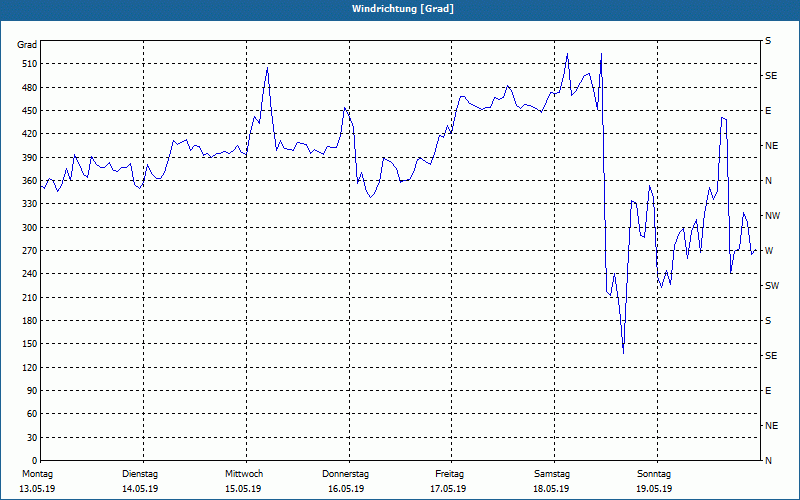This screenshot has height=500, width=800.
Task: Select the 150 degree axis label
Action: coord(30,344)
